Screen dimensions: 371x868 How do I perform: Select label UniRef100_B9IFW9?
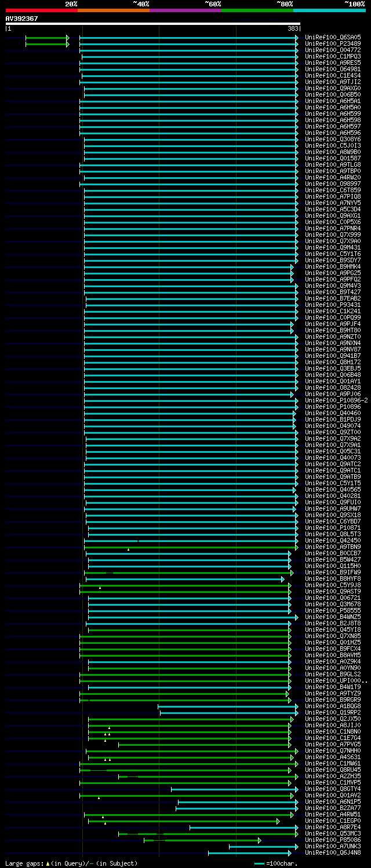[x=333, y=573]
